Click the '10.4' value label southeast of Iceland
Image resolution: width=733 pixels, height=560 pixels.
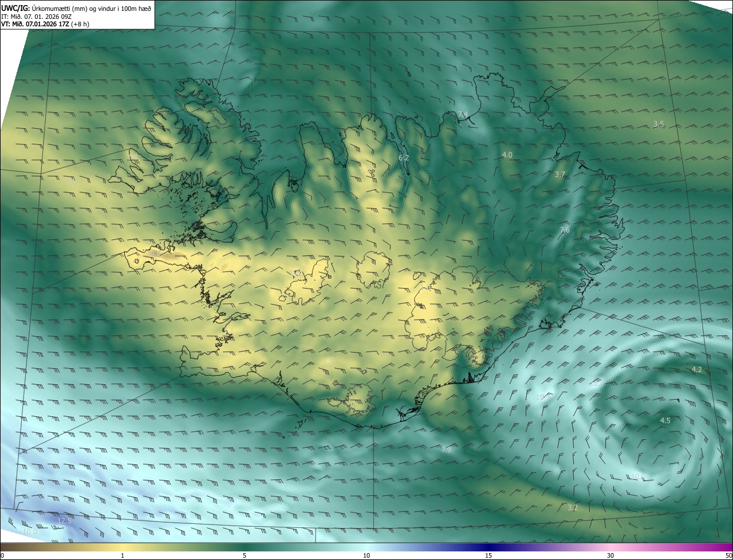[543, 397]
